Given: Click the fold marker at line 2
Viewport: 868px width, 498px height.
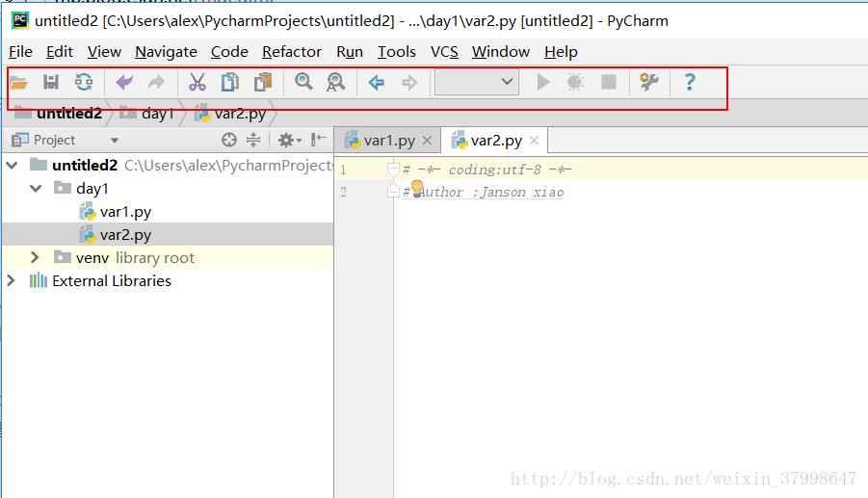Looking at the screenshot, I should pyautogui.click(x=393, y=192).
